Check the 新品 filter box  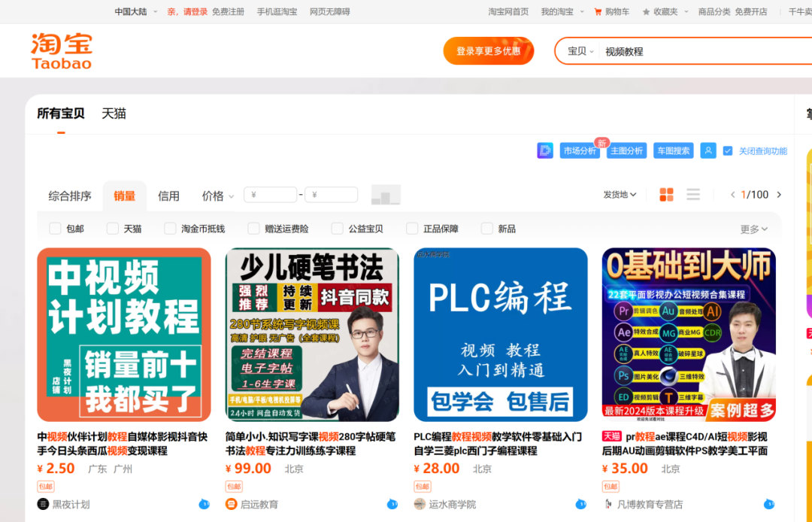point(486,229)
